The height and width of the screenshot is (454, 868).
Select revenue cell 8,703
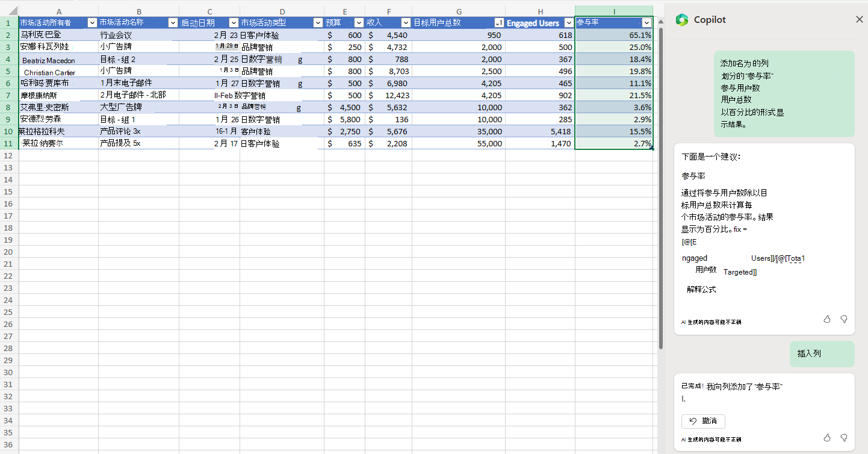click(388, 71)
